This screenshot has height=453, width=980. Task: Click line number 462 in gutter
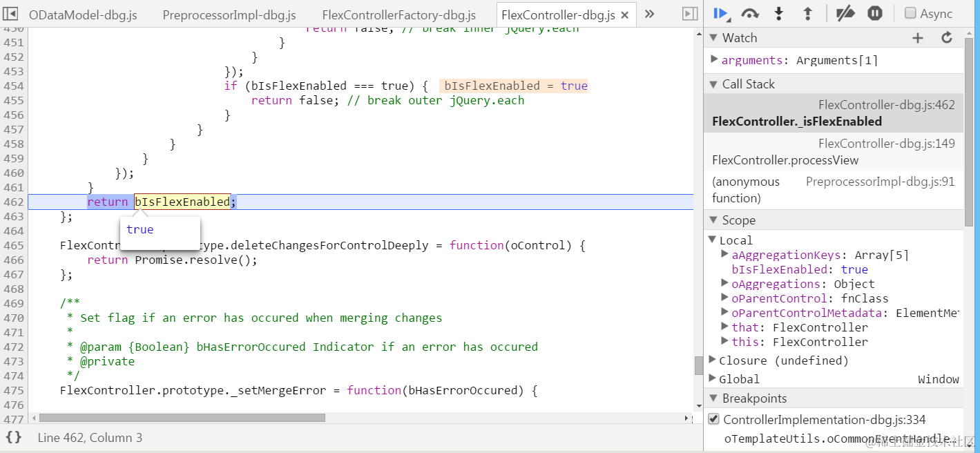(13, 202)
